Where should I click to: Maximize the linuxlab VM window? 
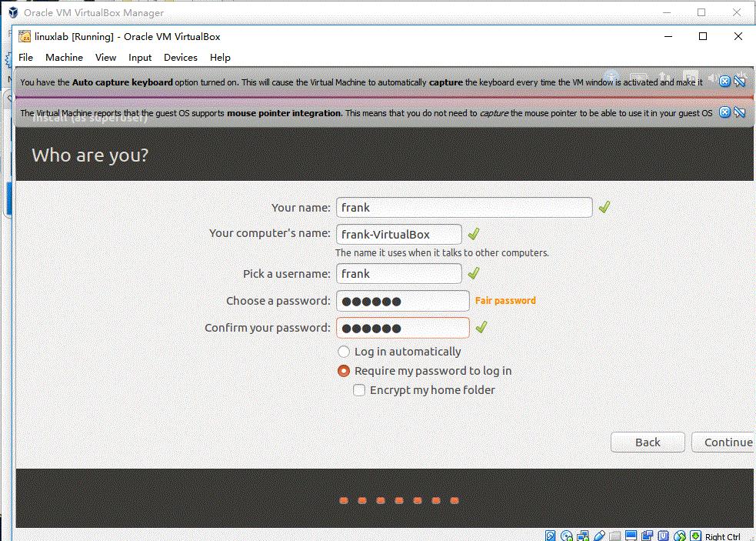coord(703,36)
